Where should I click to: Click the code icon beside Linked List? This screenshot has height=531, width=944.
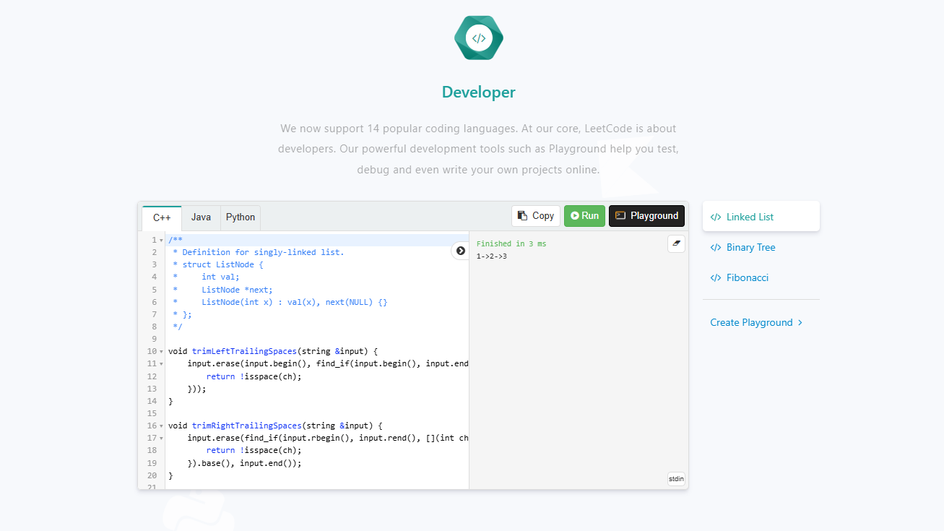(716, 217)
